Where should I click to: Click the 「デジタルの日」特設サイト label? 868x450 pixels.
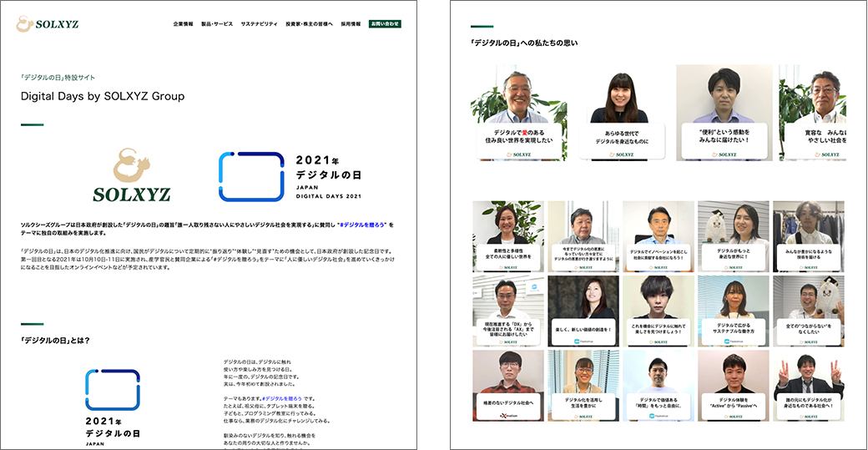point(58,78)
